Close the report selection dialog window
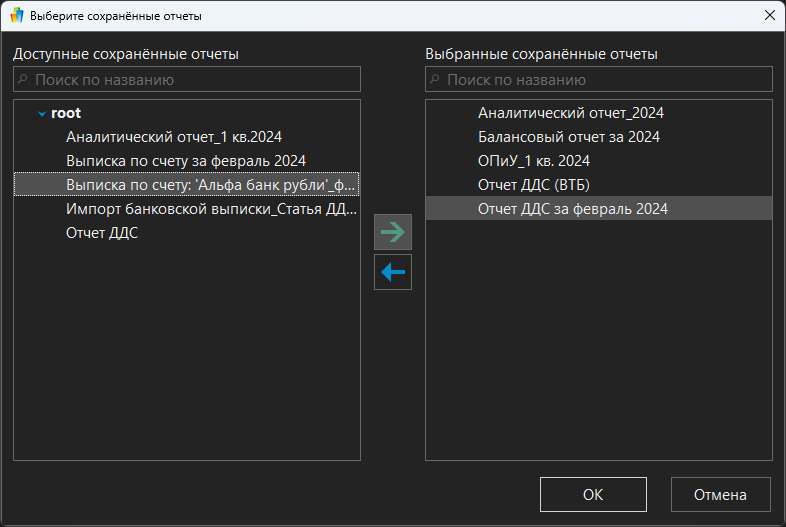The height and width of the screenshot is (527, 786). [x=768, y=16]
